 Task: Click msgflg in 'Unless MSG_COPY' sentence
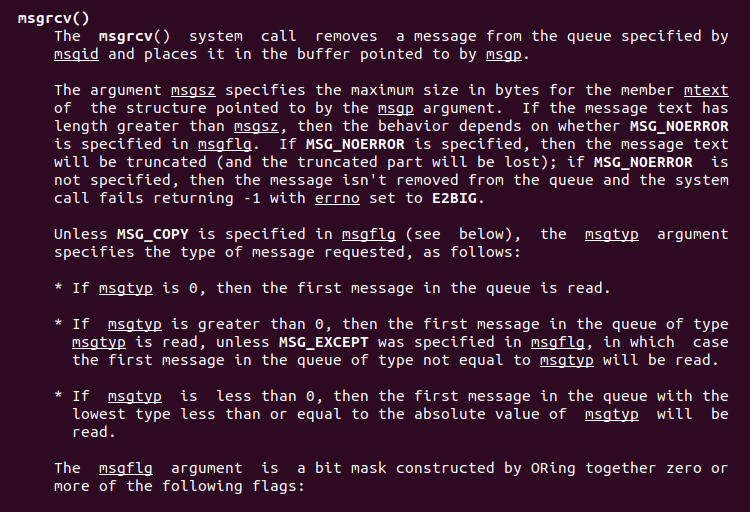coord(369,234)
